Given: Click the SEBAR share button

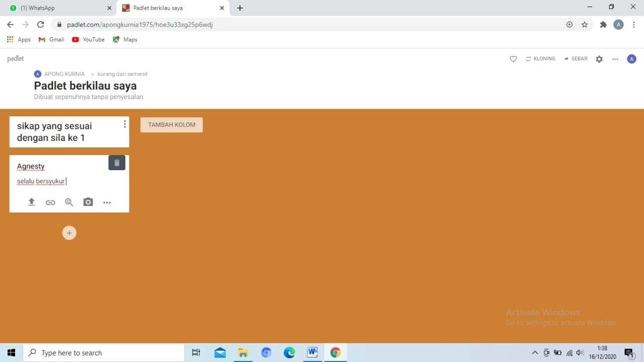Looking at the screenshot, I should pos(576,59).
